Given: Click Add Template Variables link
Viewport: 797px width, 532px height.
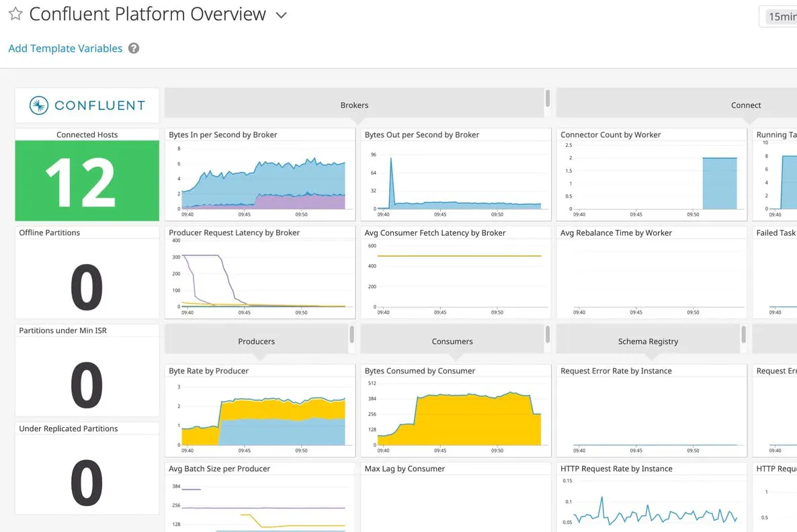Looking at the screenshot, I should [65, 48].
